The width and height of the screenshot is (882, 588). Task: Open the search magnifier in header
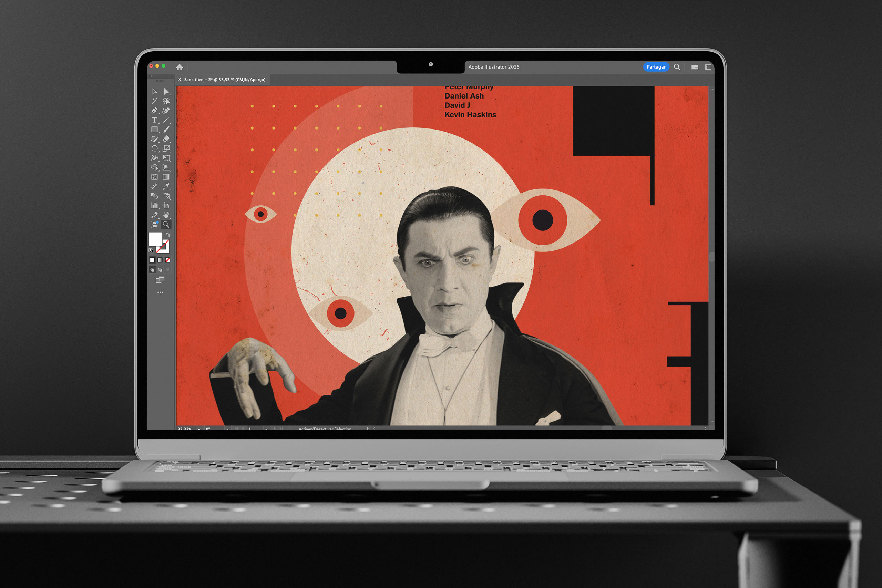[677, 67]
